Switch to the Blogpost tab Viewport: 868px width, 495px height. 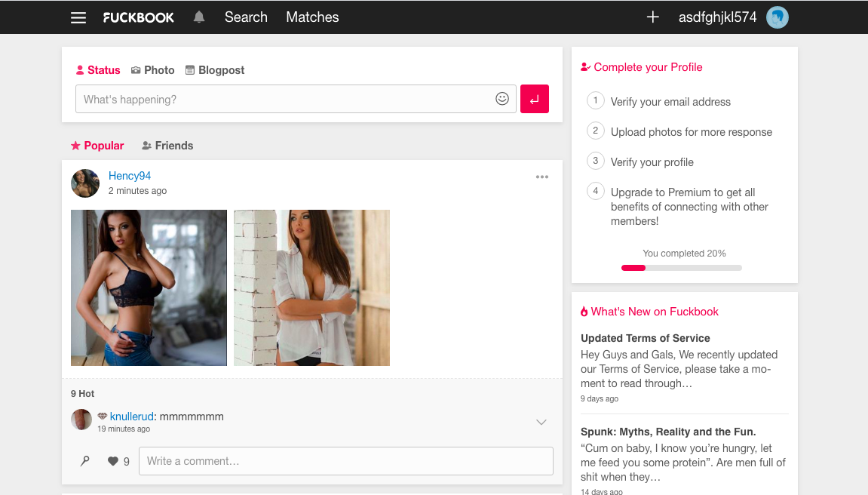[215, 70]
